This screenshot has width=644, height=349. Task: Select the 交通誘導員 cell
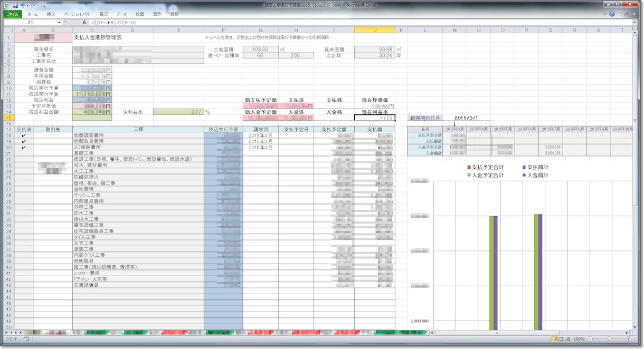pos(138,285)
